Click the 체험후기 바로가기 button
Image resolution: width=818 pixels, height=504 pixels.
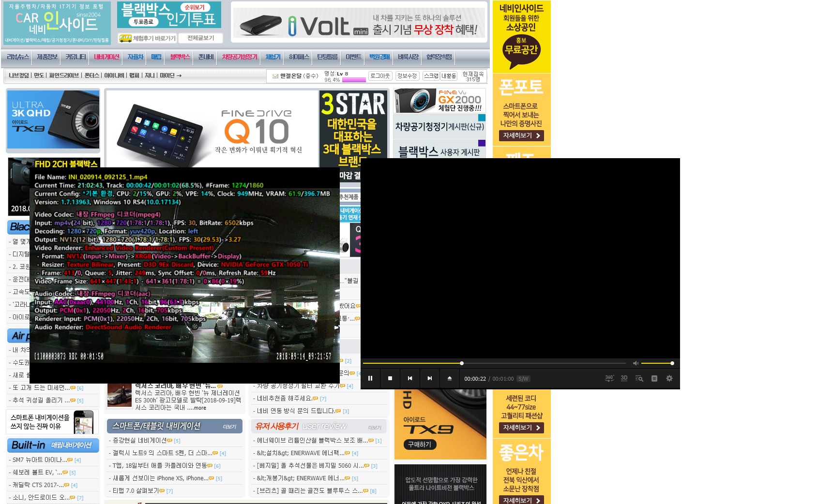click(147, 38)
